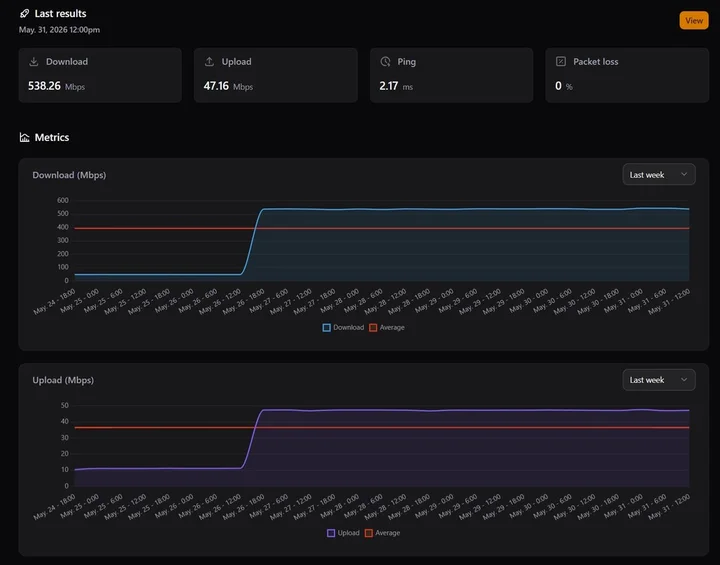Toggle Average series in upload chart legend
The image size is (720, 565).
pos(382,533)
